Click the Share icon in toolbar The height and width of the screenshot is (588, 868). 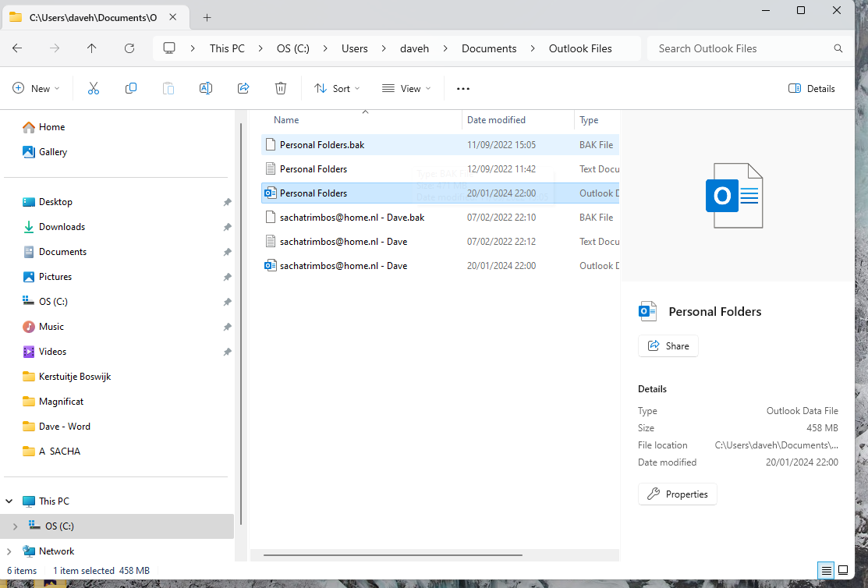pos(243,89)
